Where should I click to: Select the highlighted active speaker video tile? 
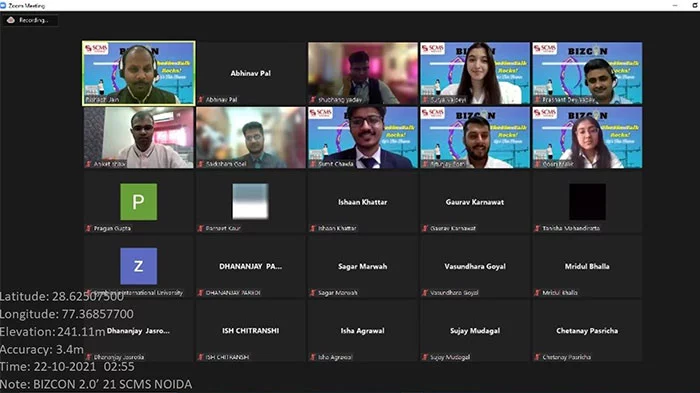click(138, 73)
